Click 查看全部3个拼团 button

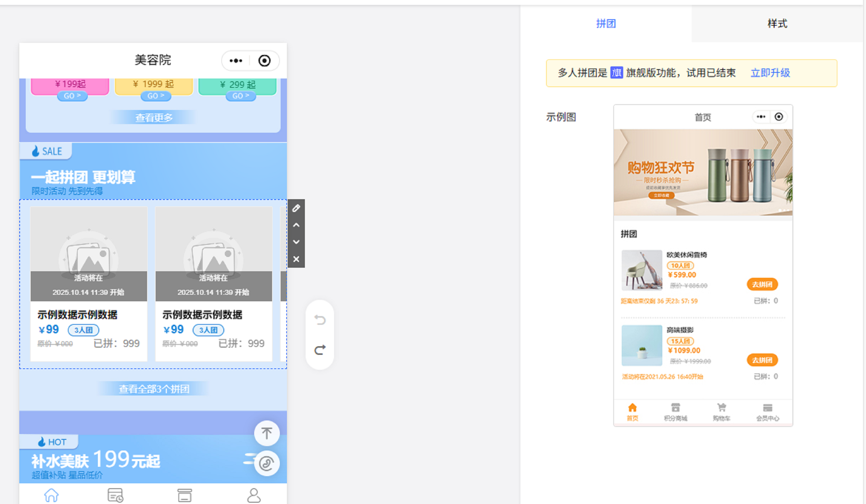(154, 389)
